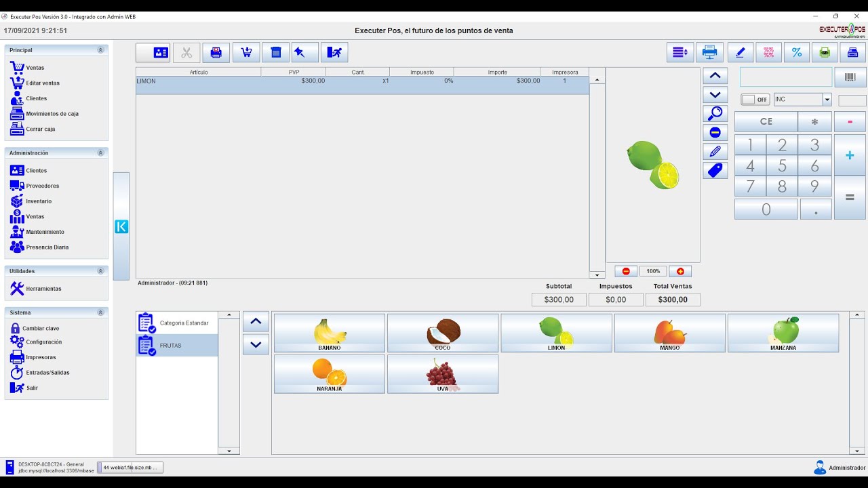
Task: Open Inventario
Action: tap(31, 201)
